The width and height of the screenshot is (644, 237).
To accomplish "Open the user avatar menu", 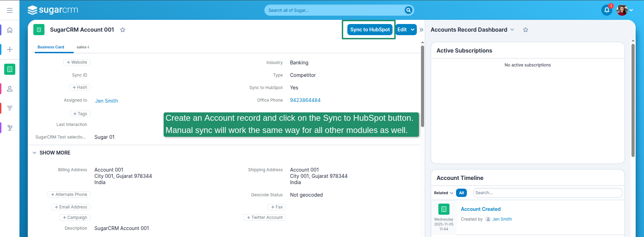I will click(x=622, y=10).
